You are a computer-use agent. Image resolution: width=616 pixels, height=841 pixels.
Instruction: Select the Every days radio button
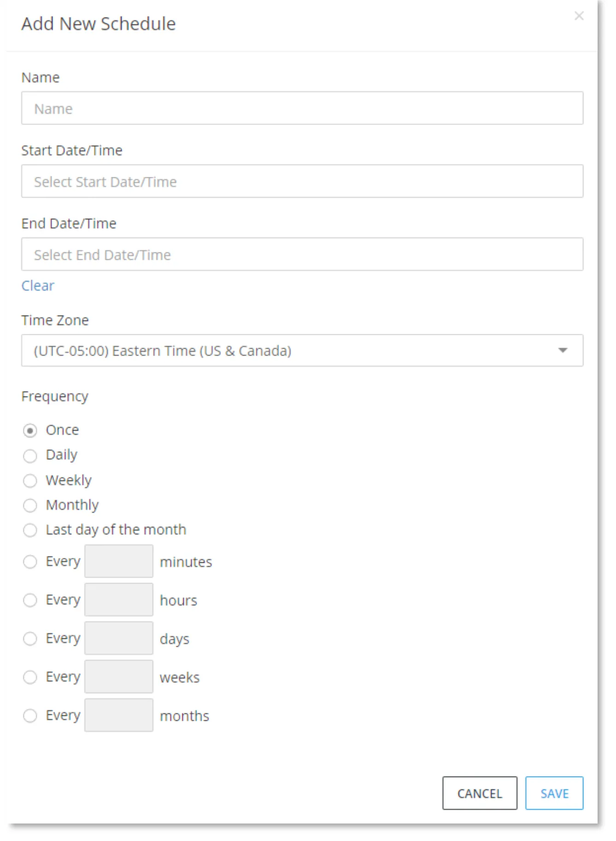[30, 639]
